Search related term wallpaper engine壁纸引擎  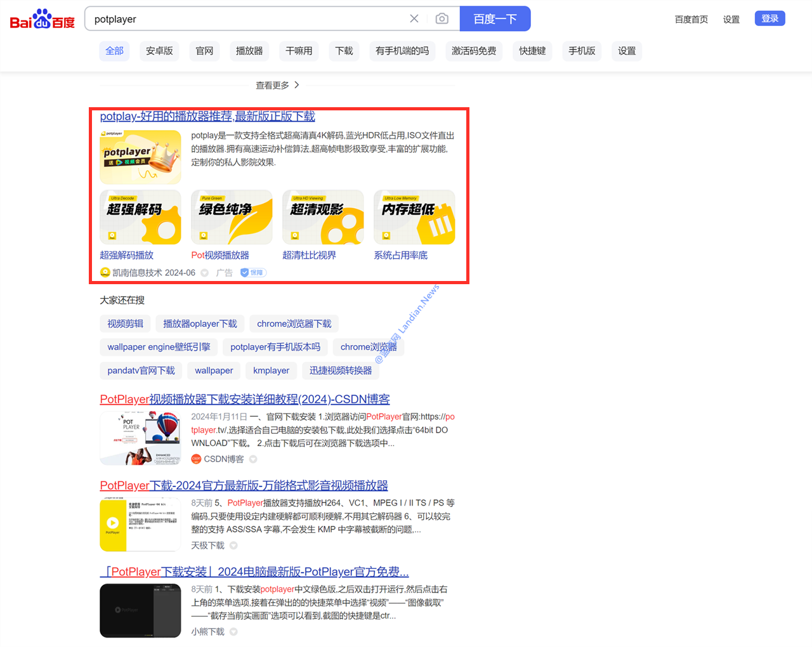click(x=159, y=347)
